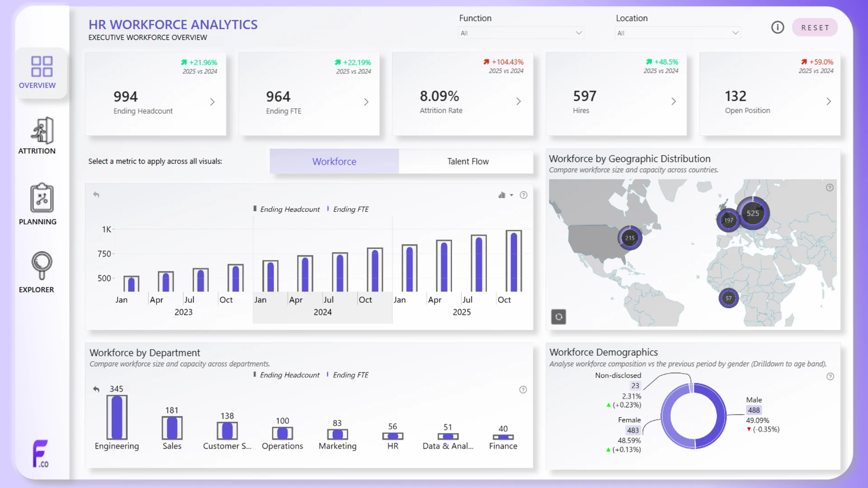Click the department chart drill-up arrow
This screenshot has height=488, width=868.
[x=96, y=389]
